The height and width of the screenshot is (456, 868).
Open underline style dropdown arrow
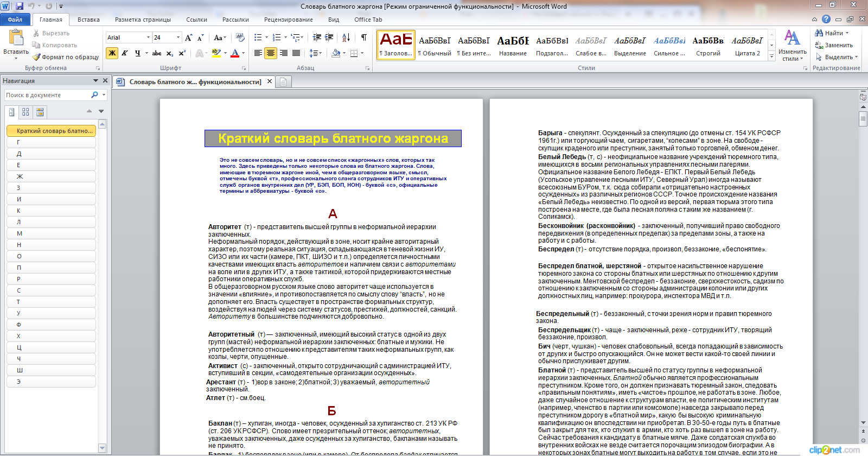click(146, 53)
